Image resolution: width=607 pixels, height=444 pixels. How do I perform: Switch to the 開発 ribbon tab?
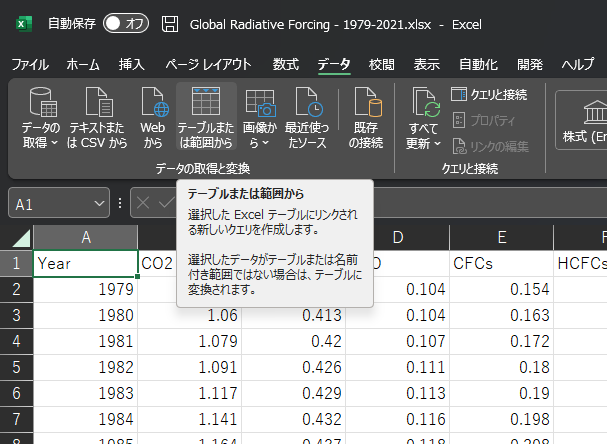pyautogui.click(x=530, y=65)
